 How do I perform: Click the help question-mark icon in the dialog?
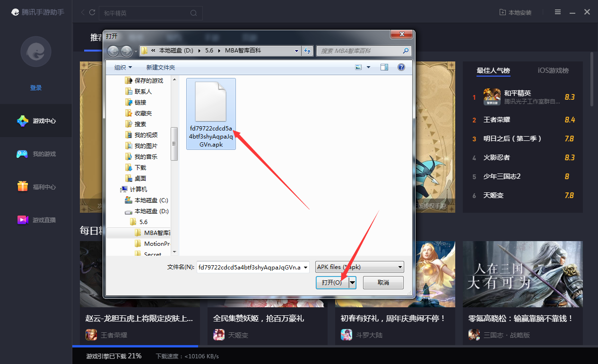(x=401, y=67)
